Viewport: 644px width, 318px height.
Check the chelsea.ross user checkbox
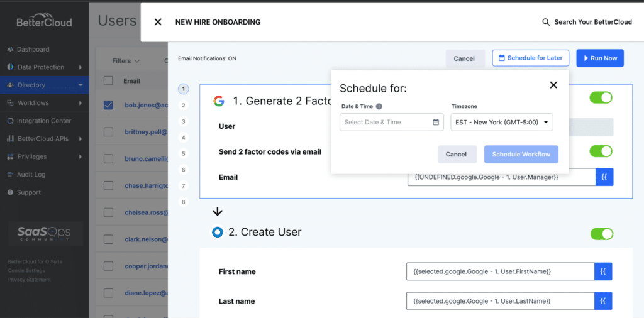tap(108, 212)
